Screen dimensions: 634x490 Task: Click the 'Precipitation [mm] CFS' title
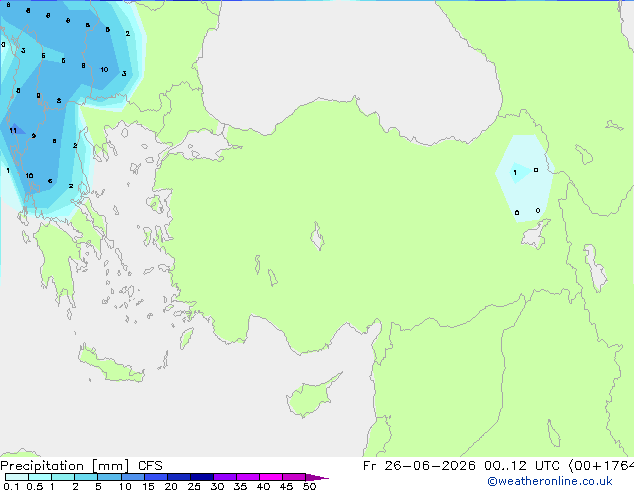click(81, 466)
